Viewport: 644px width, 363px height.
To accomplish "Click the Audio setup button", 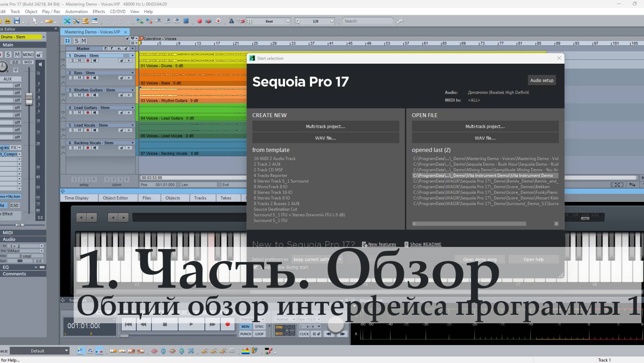I will coord(542,80).
